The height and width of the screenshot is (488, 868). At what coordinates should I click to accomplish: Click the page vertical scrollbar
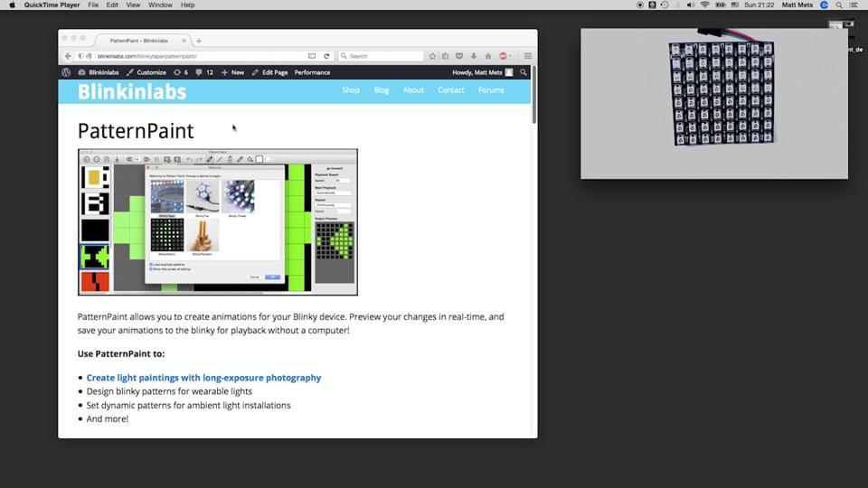[533, 95]
